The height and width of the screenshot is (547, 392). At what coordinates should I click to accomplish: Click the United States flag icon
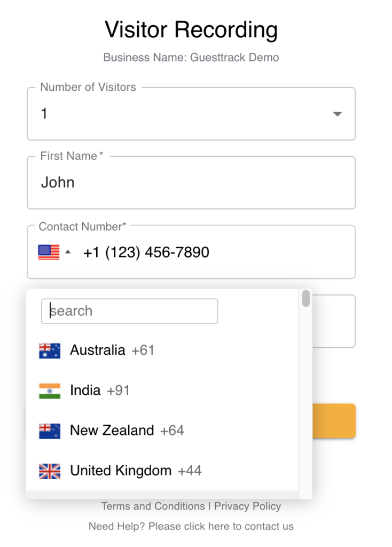coord(49,252)
